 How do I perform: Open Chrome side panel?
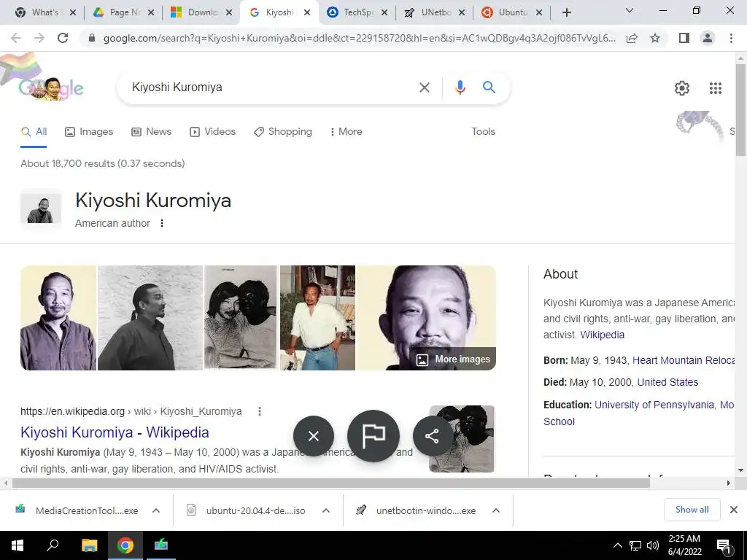[684, 38]
